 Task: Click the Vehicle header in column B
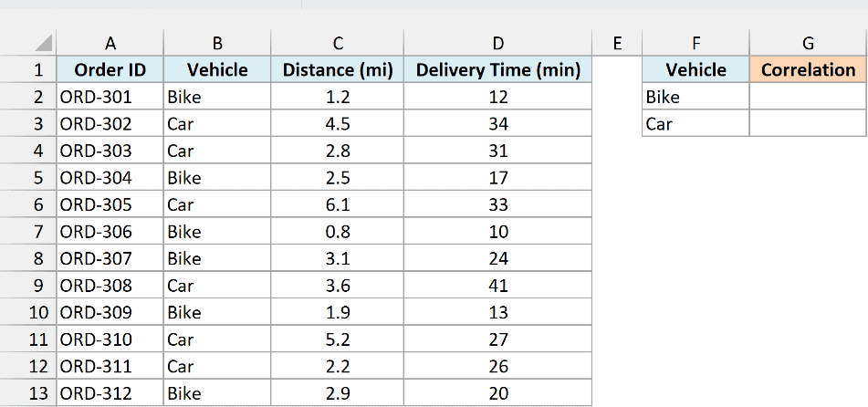click(x=217, y=69)
